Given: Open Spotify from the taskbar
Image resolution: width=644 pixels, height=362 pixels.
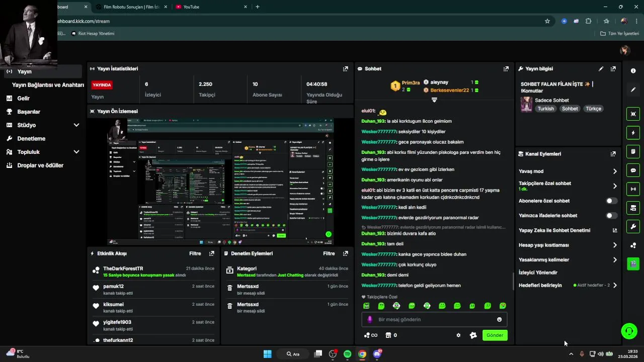Looking at the screenshot, I should point(347,354).
